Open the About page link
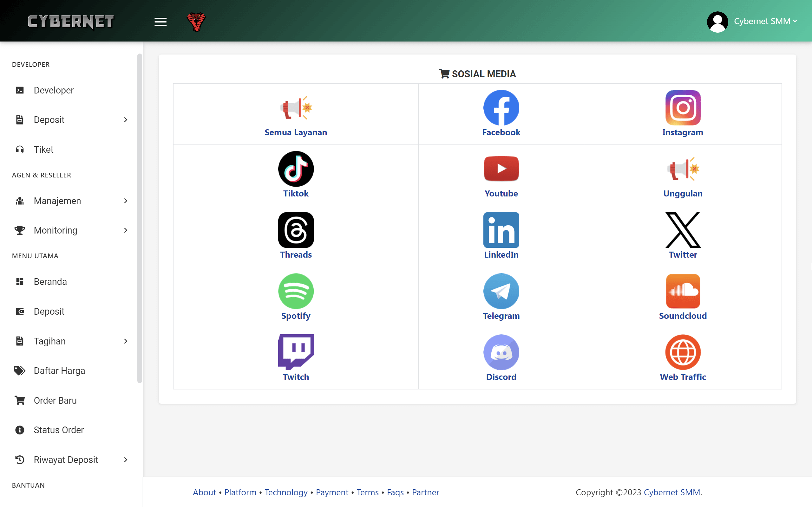The width and height of the screenshot is (812, 507). tap(204, 492)
